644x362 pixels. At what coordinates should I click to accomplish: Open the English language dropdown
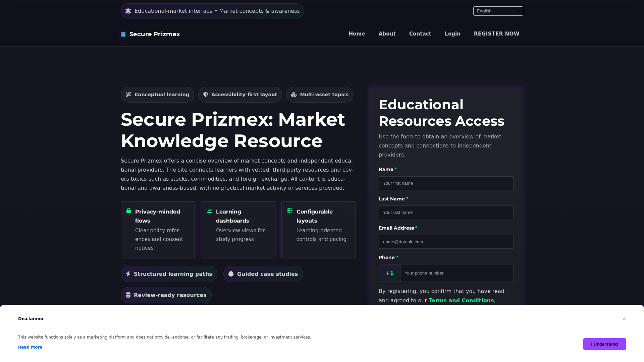coord(498,11)
